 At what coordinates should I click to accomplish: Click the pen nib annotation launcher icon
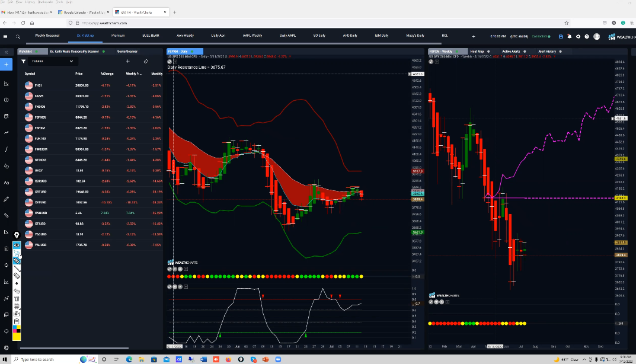click(17, 235)
